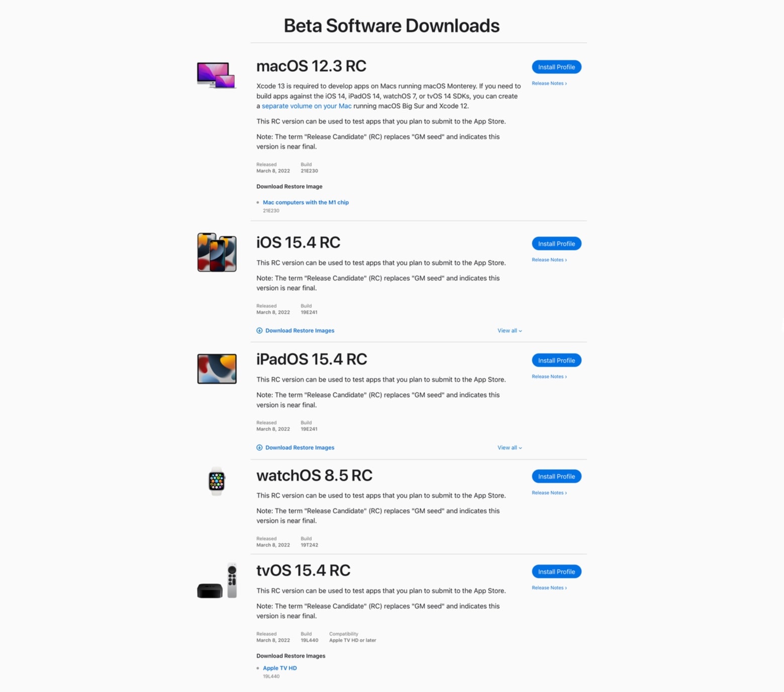Install the watchOS 8.5 RC profile
This screenshot has width=784, height=692.
point(556,477)
